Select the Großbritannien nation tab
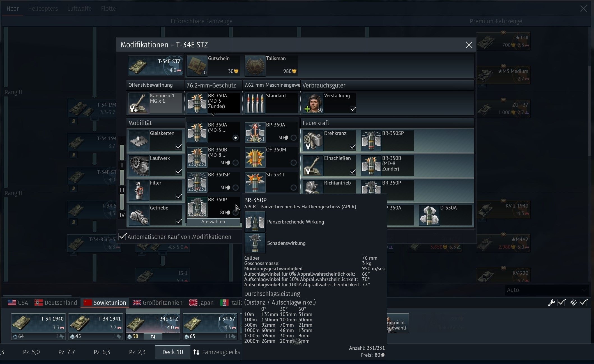Viewport: 594px width, 364px height. 157,303
